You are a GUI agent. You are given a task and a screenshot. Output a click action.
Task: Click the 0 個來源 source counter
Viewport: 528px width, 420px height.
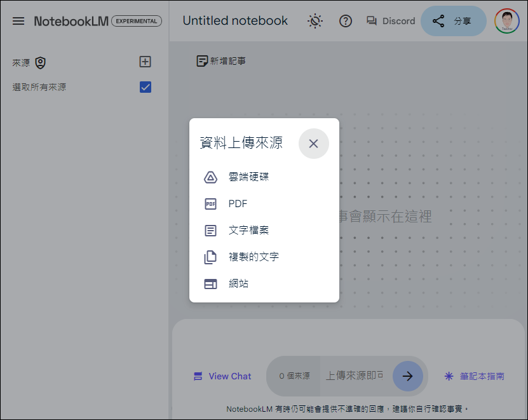pyautogui.click(x=294, y=376)
